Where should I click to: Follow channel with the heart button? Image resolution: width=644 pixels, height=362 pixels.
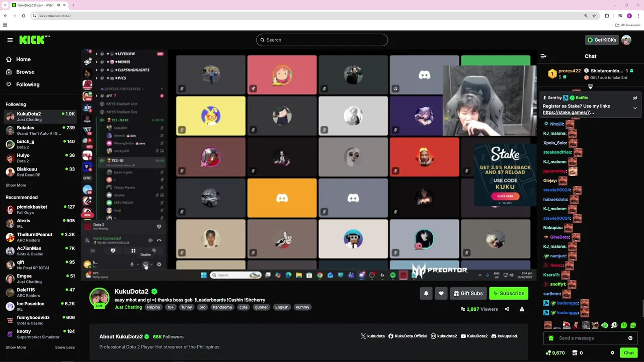click(441, 293)
